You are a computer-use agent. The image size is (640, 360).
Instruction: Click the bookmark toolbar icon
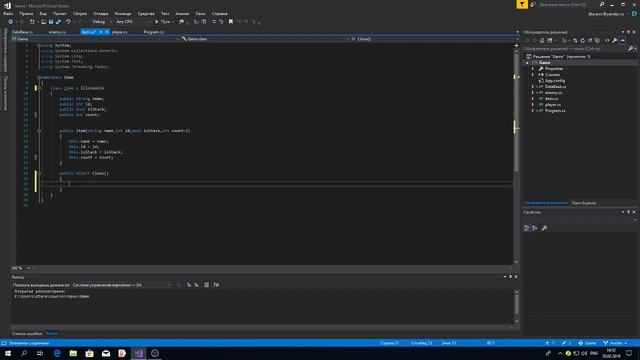click(x=231, y=22)
